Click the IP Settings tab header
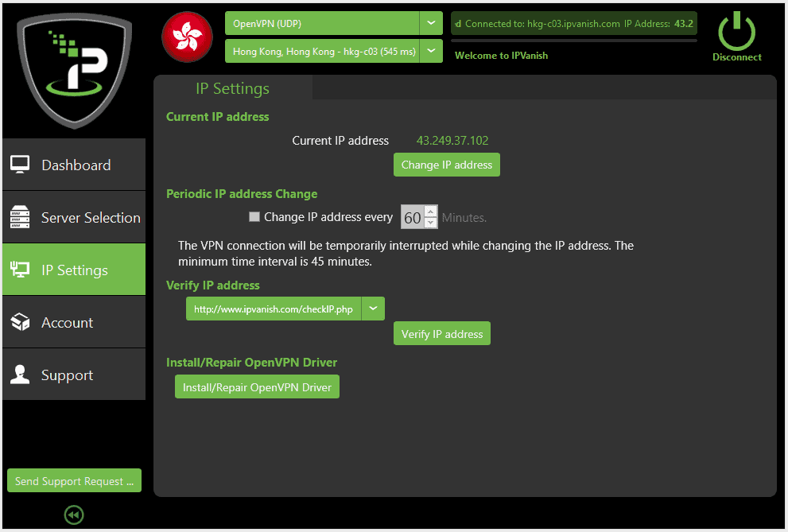 233,88
